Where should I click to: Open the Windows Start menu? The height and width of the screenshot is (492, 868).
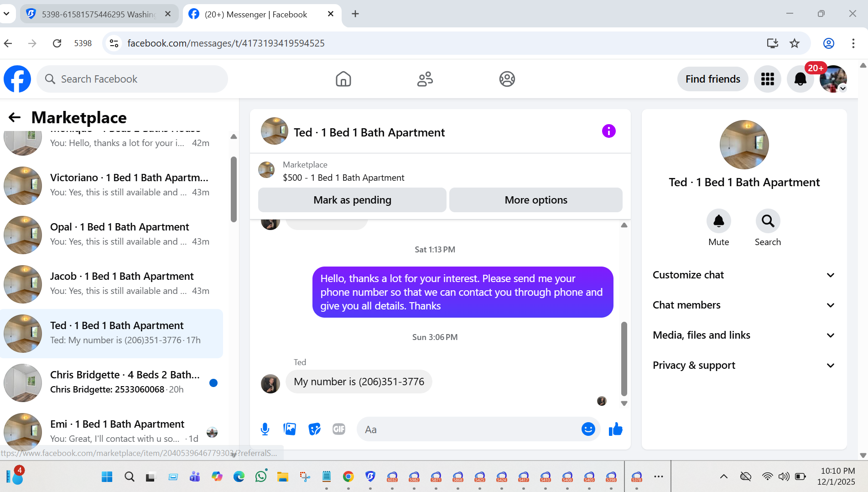[107, 477]
